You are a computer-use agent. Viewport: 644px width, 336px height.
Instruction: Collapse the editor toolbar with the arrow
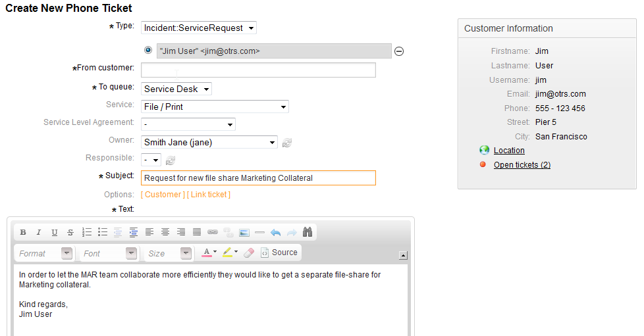click(404, 255)
